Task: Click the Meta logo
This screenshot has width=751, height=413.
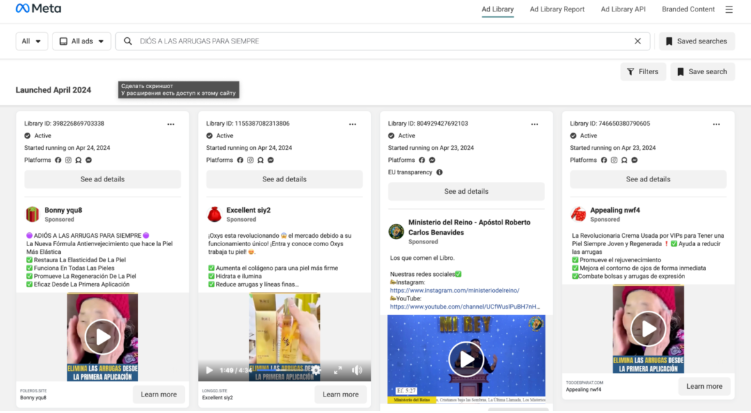Action: click(x=38, y=9)
